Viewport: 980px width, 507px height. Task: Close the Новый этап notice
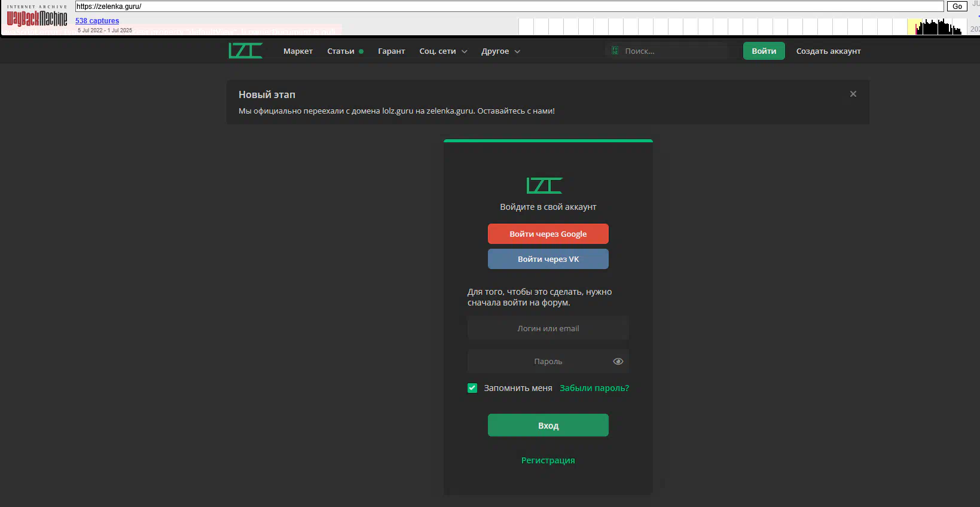[853, 94]
